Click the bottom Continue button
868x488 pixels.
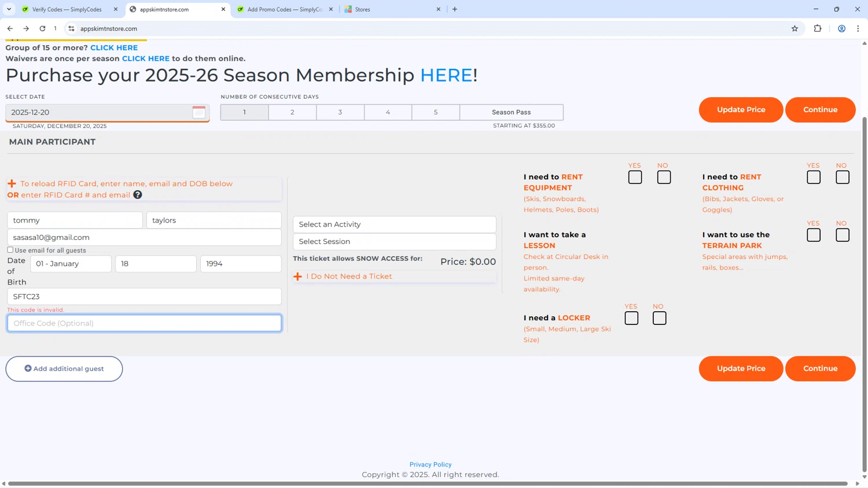820,369
